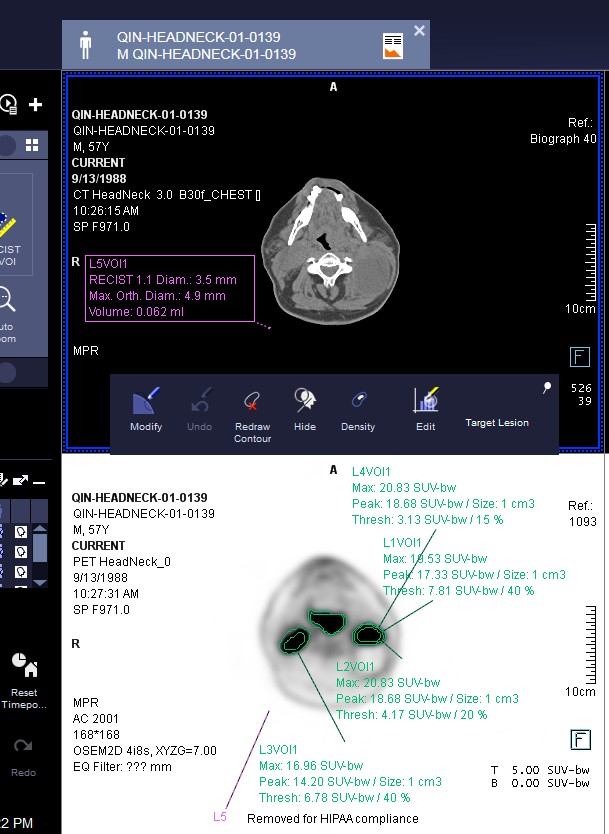Pin the floating lesion toolbar
Viewport: 609px width, 834px height.
coord(547,387)
